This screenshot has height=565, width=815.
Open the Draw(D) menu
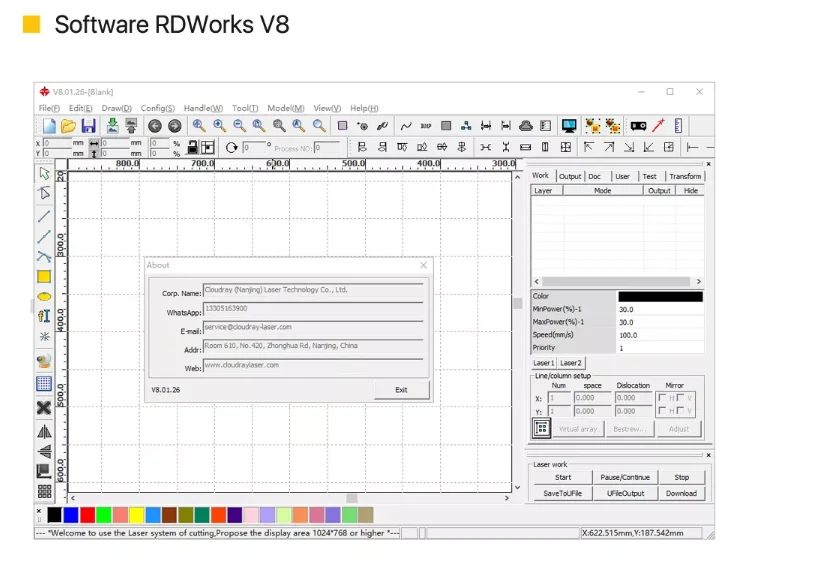point(116,108)
